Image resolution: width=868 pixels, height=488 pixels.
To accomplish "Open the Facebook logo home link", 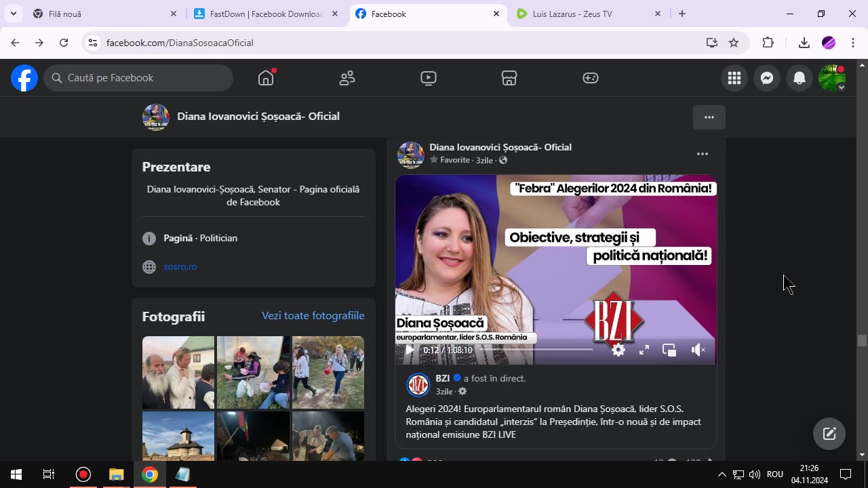I will click(x=24, y=78).
